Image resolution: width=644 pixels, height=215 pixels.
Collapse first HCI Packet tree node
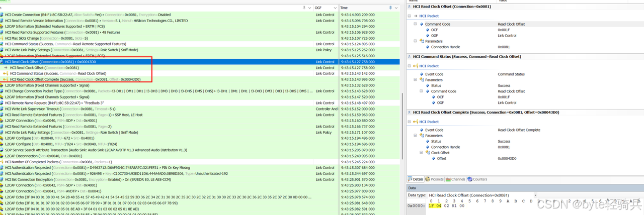[x=409, y=16]
